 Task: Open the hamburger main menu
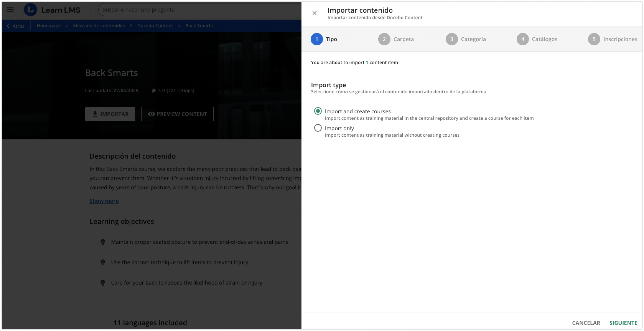[x=10, y=10]
